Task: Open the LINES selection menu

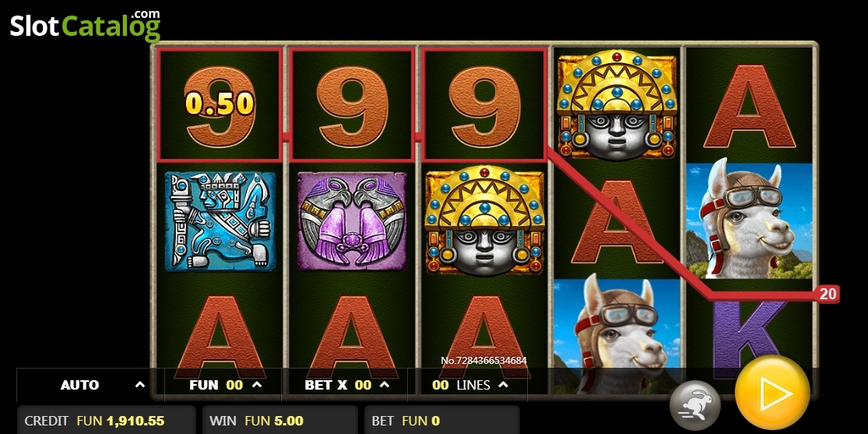Action: [x=469, y=385]
